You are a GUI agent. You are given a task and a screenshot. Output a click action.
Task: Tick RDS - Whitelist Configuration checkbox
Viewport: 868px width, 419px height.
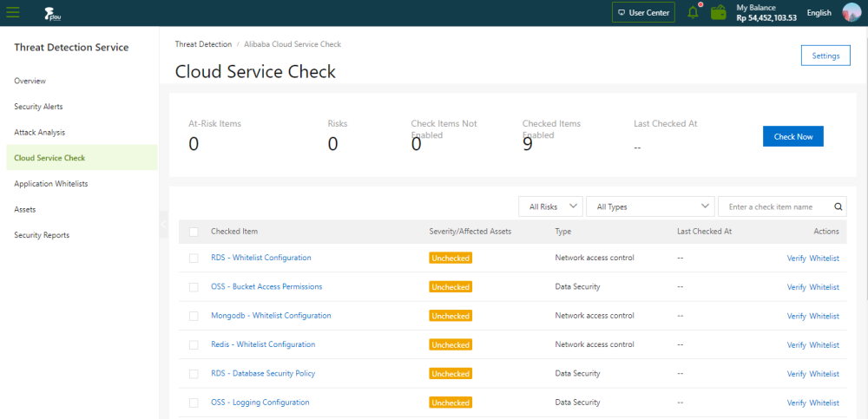point(194,258)
